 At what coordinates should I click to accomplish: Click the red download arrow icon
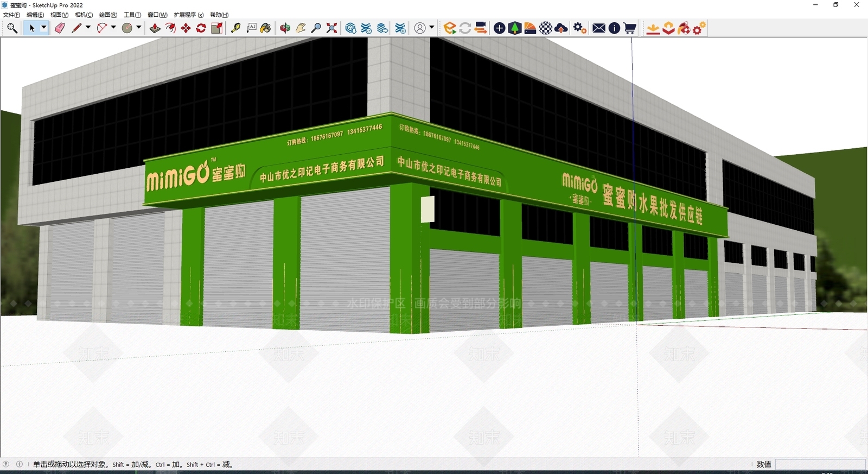[653, 28]
